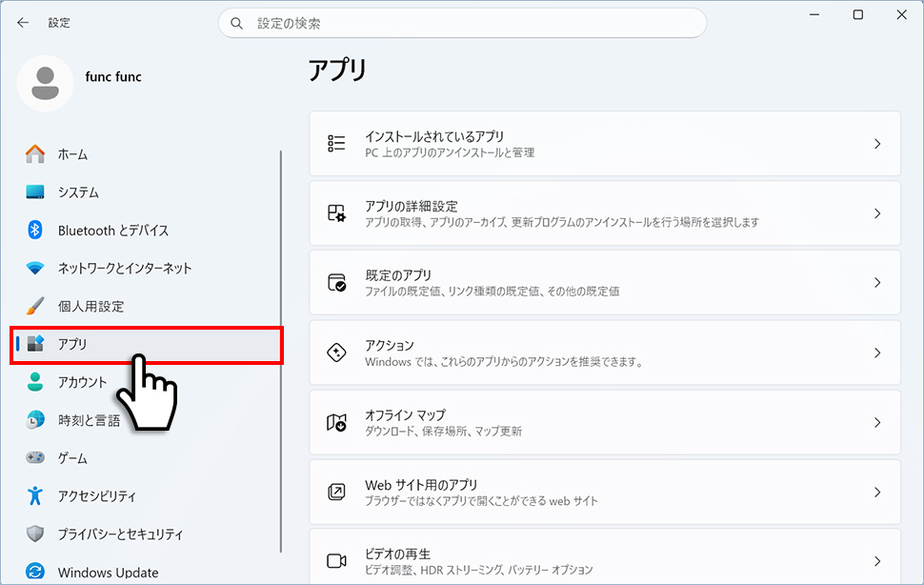The image size is (924, 585).
Task: Select ゲーム category
Action: 145,457
